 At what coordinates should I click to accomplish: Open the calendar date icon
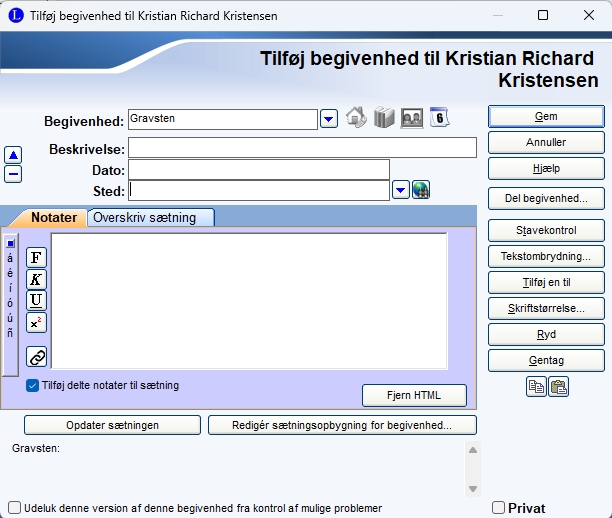click(440, 118)
